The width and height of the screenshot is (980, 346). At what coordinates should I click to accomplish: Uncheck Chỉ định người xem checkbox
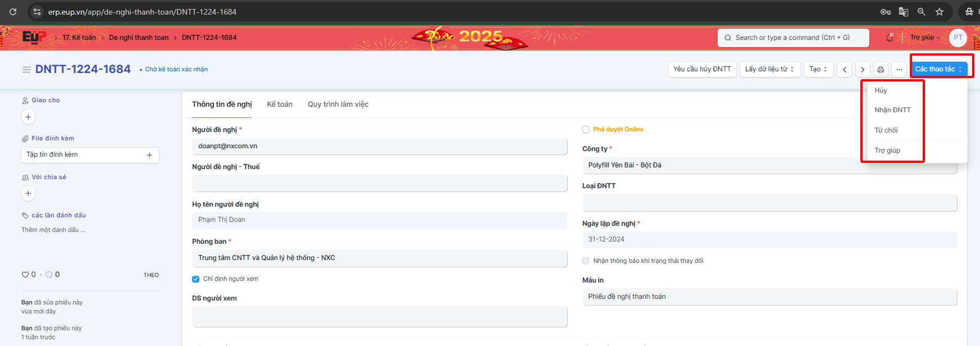point(196,279)
